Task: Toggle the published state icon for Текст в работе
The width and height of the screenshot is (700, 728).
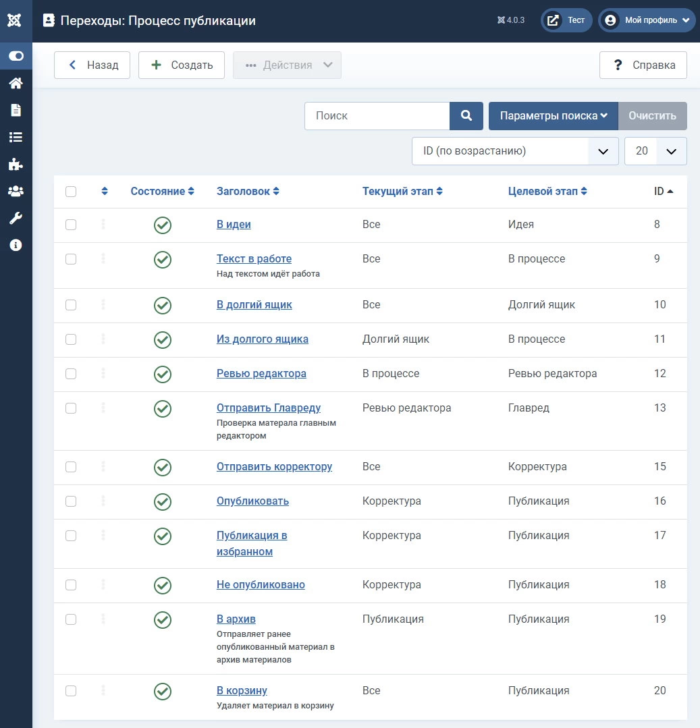Action: pyautogui.click(x=163, y=260)
